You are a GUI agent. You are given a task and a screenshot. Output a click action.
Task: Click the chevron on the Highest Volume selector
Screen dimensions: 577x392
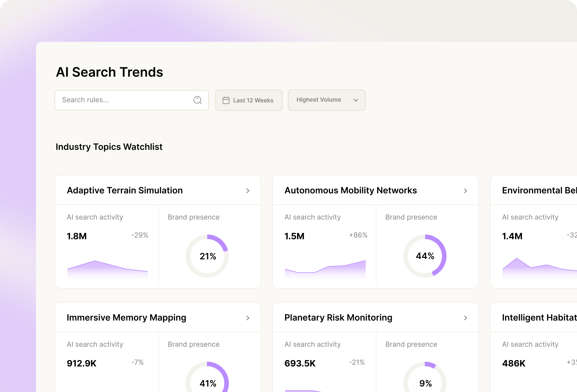[x=356, y=100]
